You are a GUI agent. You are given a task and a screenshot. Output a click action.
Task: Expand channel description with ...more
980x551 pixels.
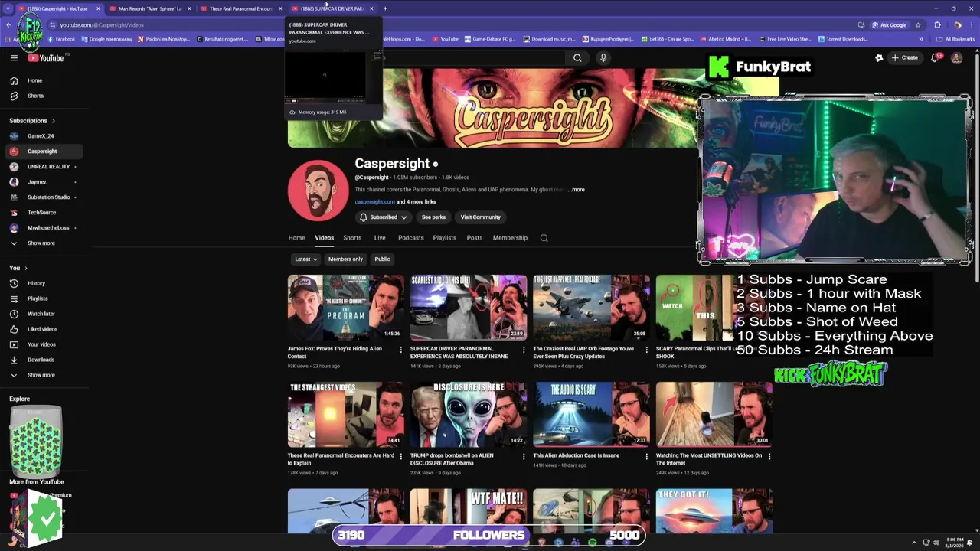pyautogui.click(x=577, y=190)
